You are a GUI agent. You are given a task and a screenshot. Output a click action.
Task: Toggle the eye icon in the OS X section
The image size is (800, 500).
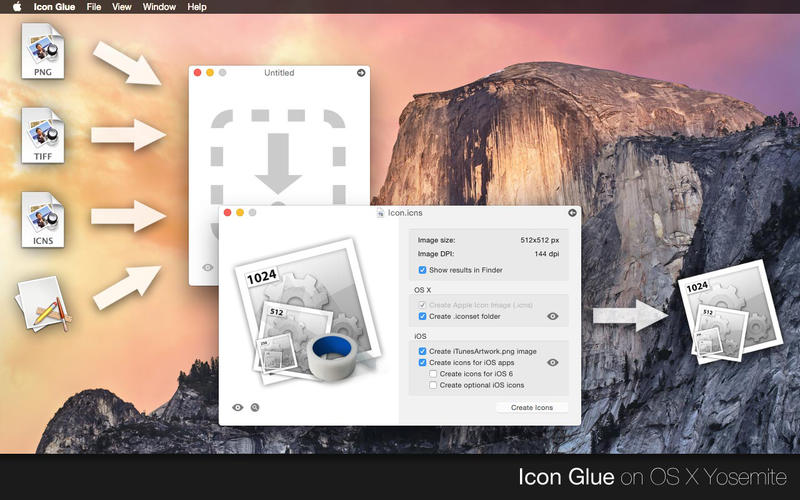[x=552, y=316]
